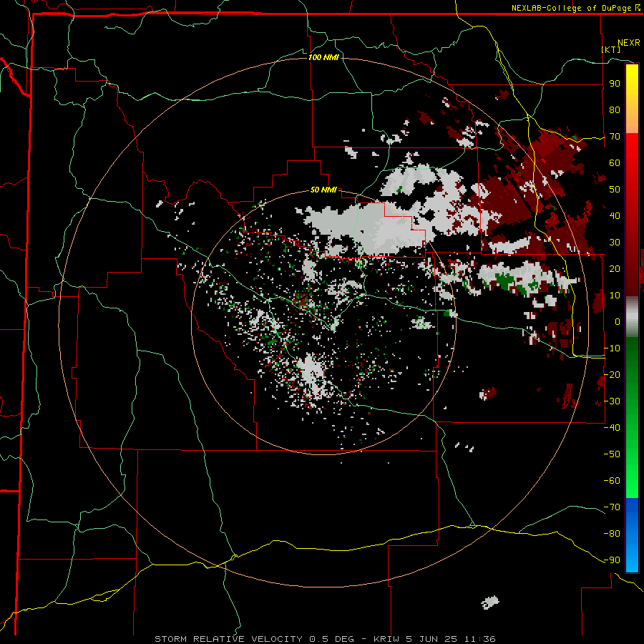Click the 50 NMI range ring label
The image size is (644, 644).
coord(323,190)
